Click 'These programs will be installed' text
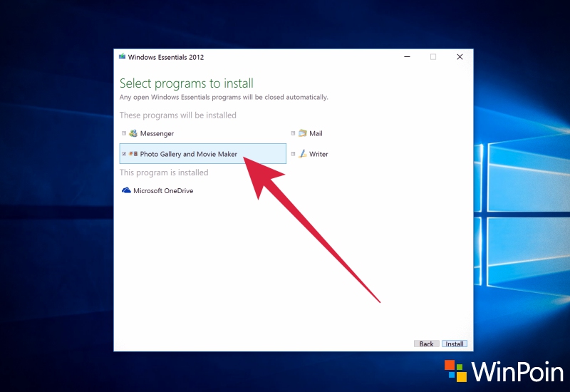570x392 pixels. pos(177,115)
